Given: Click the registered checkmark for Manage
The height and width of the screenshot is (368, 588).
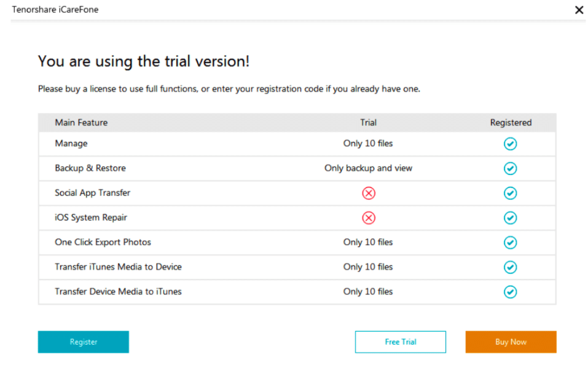Looking at the screenshot, I should tap(510, 144).
